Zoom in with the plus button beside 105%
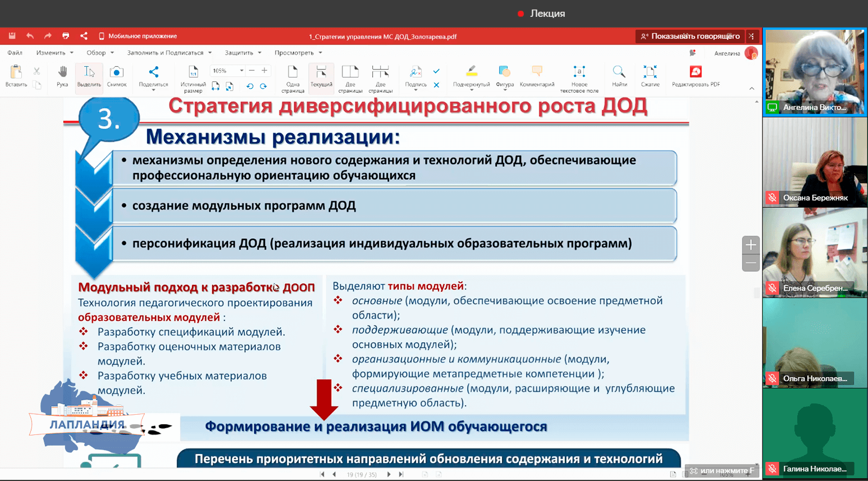Viewport: 868px width, 481px height. [x=264, y=71]
